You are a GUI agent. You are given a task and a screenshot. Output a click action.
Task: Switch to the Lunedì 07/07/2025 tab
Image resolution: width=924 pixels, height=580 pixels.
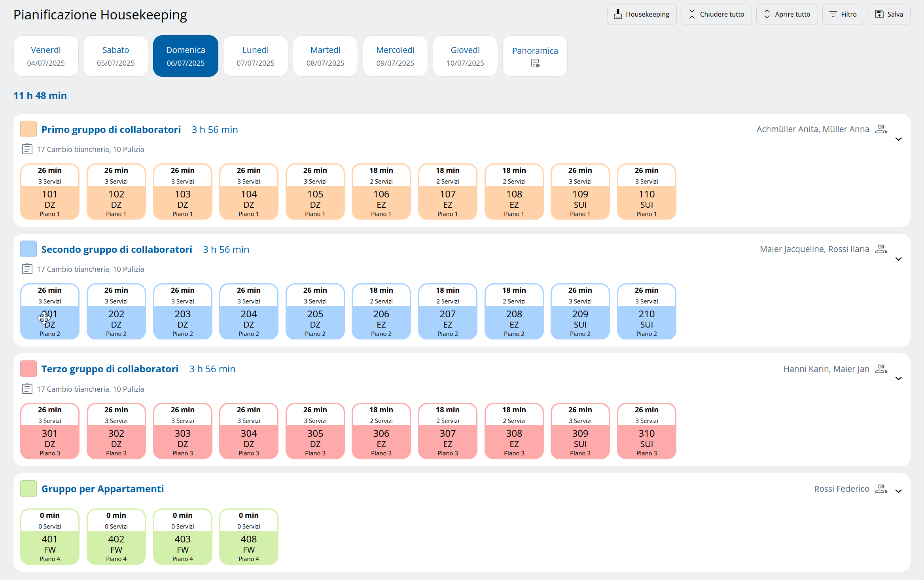[256, 56]
